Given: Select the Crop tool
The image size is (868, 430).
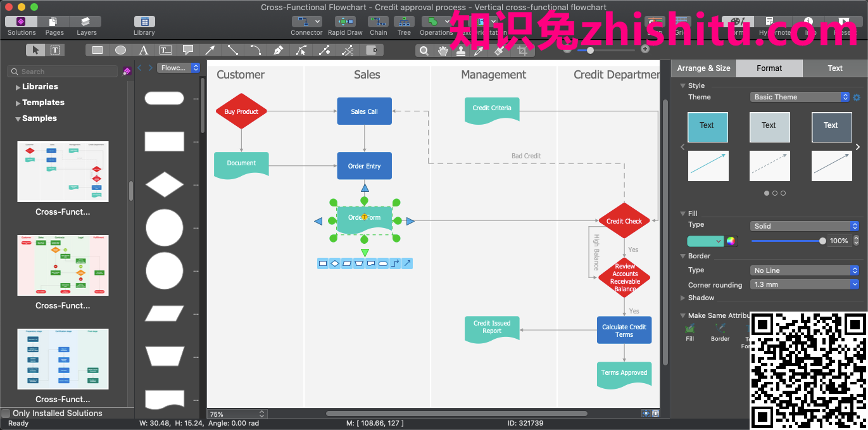Looking at the screenshot, I should pyautogui.click(x=522, y=51).
